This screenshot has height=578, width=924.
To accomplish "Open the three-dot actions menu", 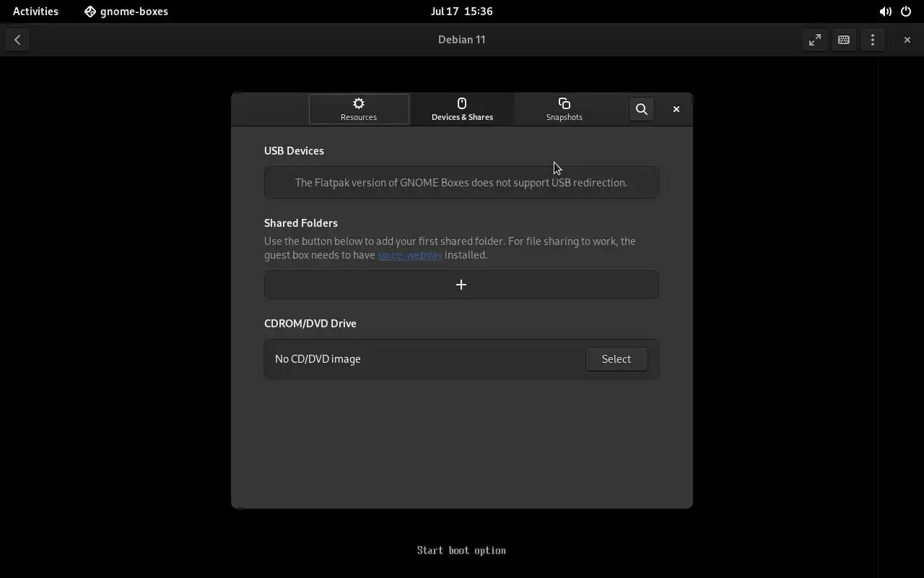I will click(873, 40).
